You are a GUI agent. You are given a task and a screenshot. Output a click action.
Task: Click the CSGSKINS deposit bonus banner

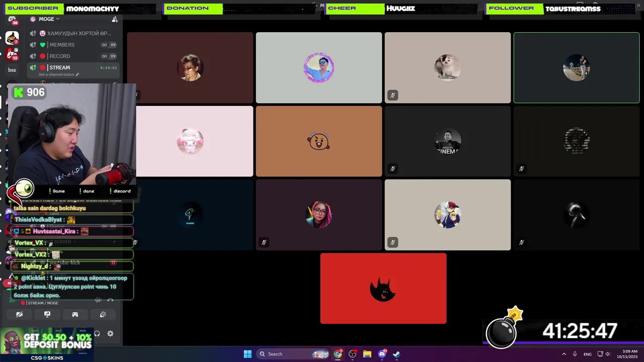pyautogui.click(x=47, y=345)
